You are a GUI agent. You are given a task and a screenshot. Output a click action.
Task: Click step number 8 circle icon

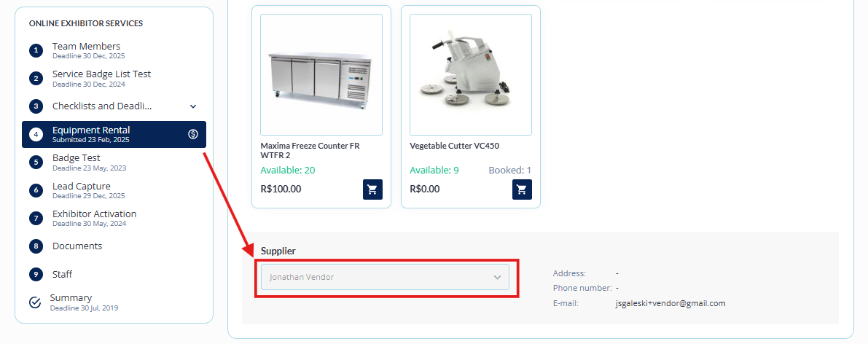(x=36, y=246)
